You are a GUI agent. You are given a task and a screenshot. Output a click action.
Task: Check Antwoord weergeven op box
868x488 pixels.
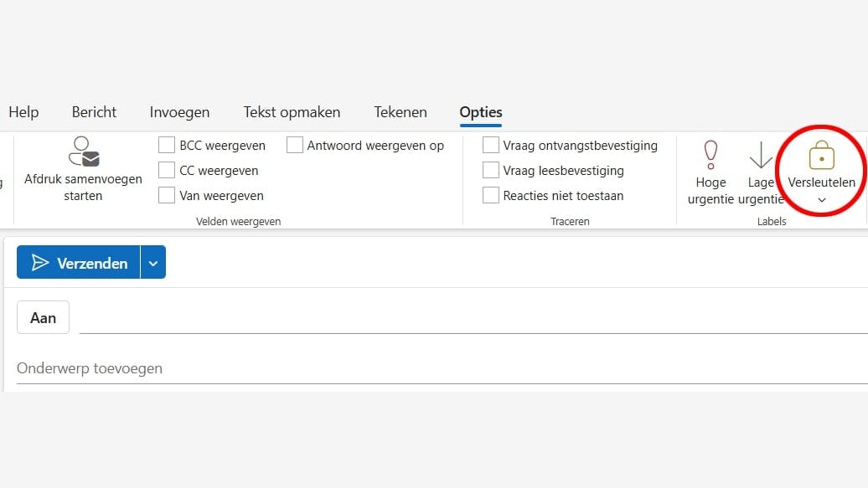tap(295, 146)
